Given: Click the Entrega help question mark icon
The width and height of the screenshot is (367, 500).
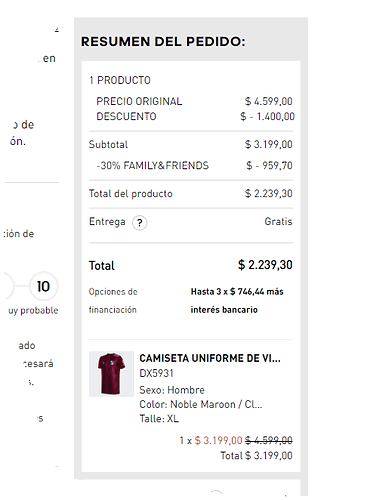Looking at the screenshot, I should [140, 222].
